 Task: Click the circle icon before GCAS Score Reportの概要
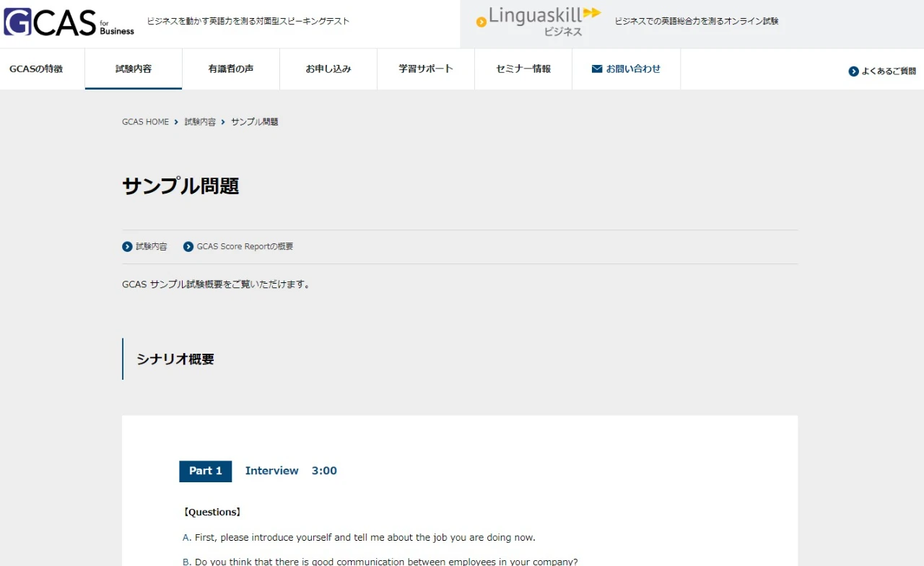point(188,246)
